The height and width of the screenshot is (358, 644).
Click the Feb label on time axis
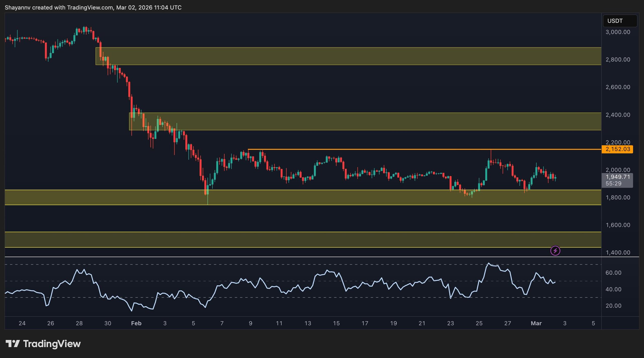click(x=136, y=323)
